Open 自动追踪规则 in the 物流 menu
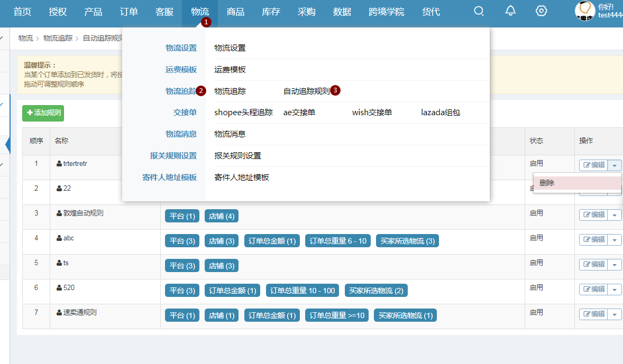The height and width of the screenshot is (364, 623). (x=306, y=91)
